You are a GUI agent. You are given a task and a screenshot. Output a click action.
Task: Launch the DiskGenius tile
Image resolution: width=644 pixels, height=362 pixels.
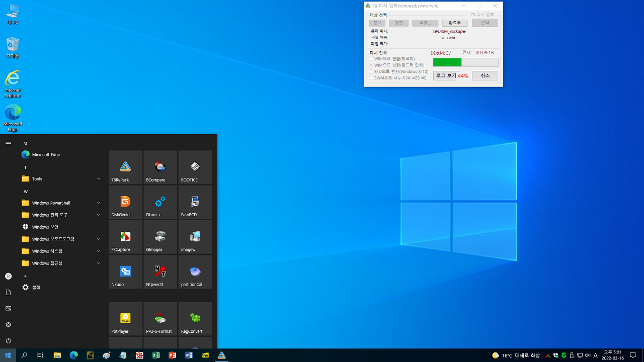(x=125, y=202)
